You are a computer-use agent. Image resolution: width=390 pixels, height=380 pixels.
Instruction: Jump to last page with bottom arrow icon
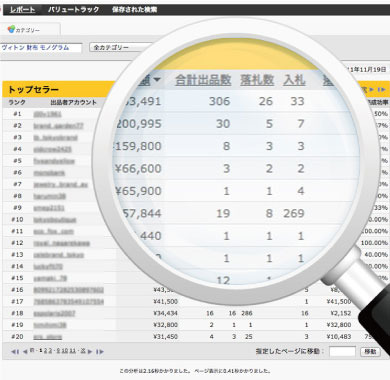click(x=100, y=351)
